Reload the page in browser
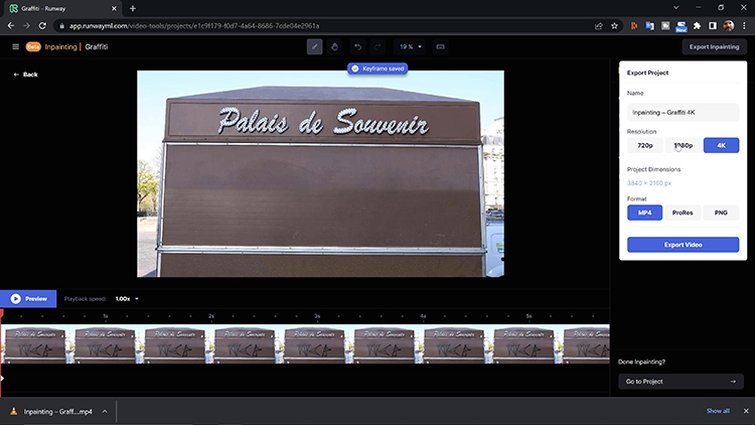Image resolution: width=755 pixels, height=425 pixels. click(42, 25)
